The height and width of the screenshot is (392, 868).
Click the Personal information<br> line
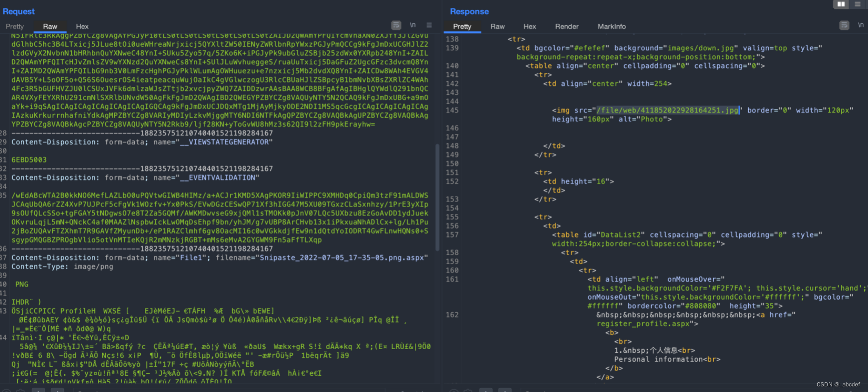click(667, 359)
